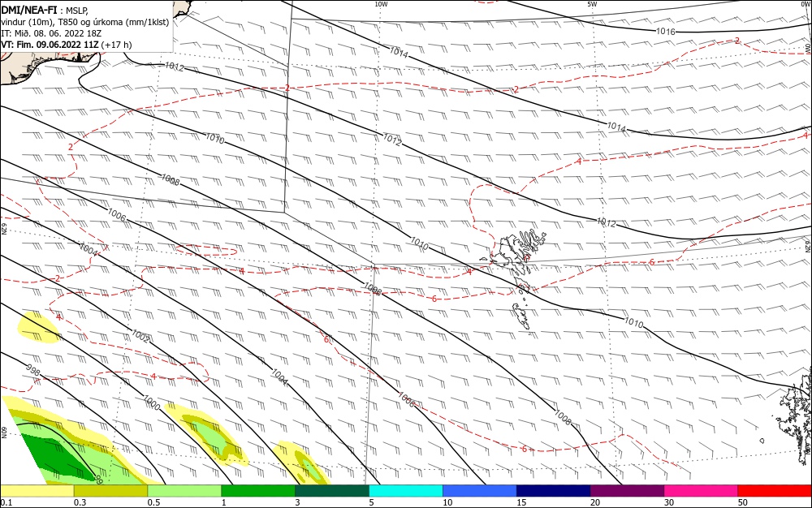The image size is (812, 508).
Task: Click the '5W' longitude label
Action: click(x=592, y=4)
